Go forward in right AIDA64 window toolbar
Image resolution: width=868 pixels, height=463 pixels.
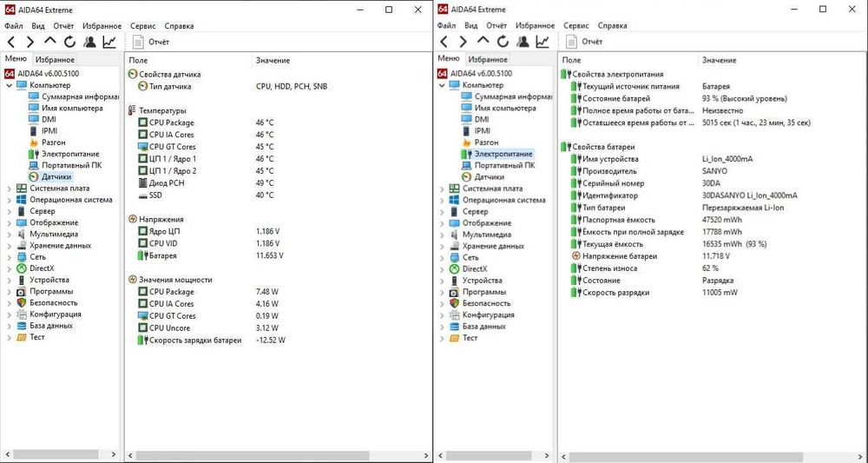click(464, 41)
